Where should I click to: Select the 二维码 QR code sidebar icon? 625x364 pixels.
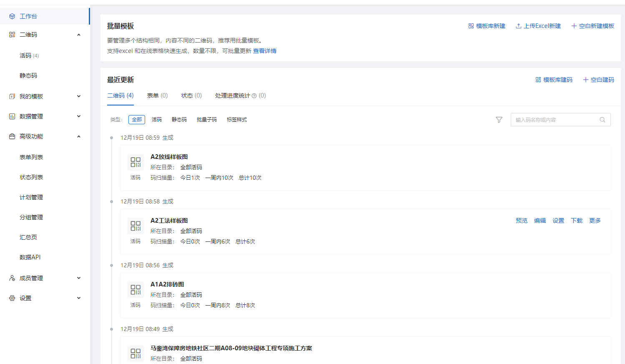[x=11, y=35]
